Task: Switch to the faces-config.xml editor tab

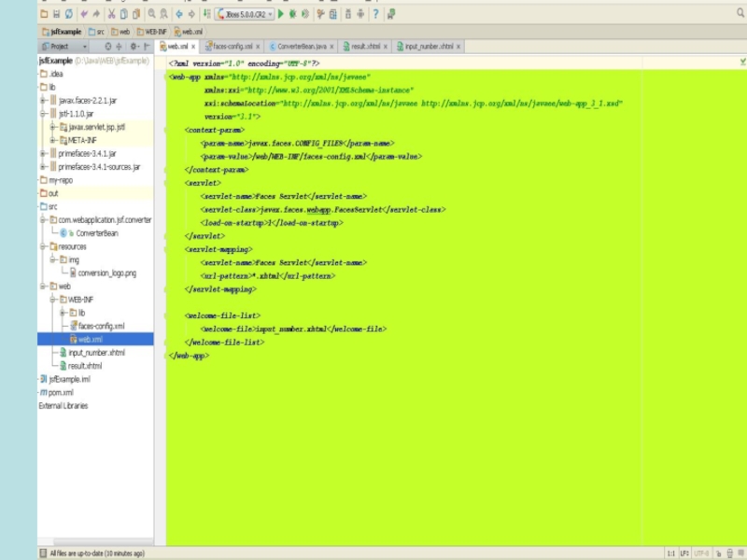Action: 232,46
